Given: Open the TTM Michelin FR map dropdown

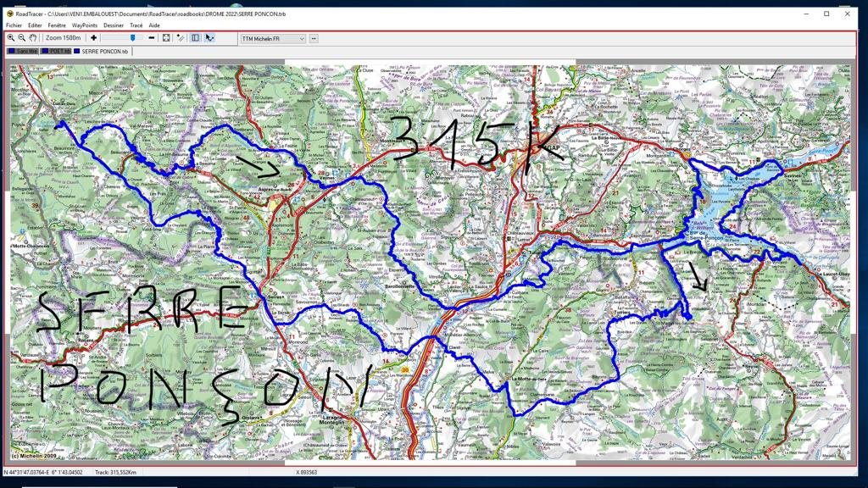Looking at the screenshot, I should point(273,39).
